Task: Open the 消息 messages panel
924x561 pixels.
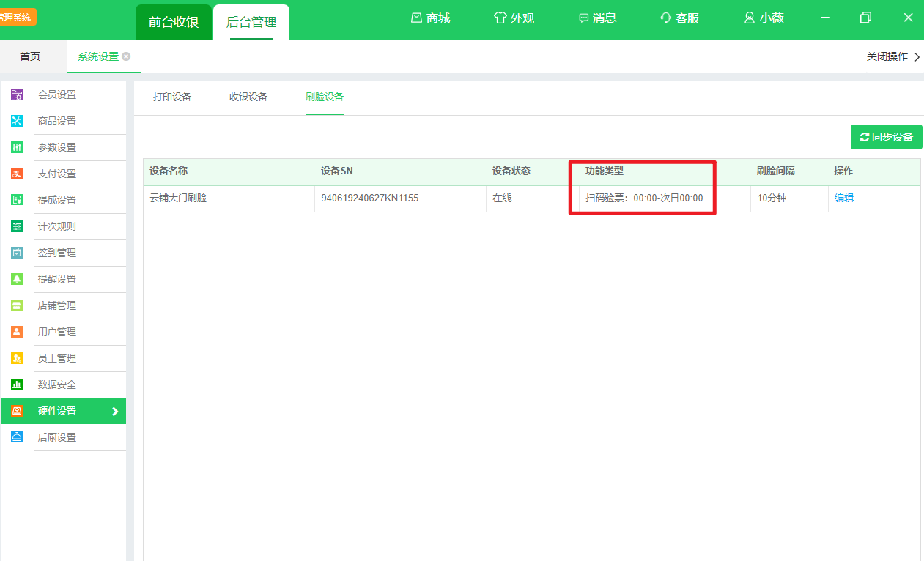Action: click(597, 18)
